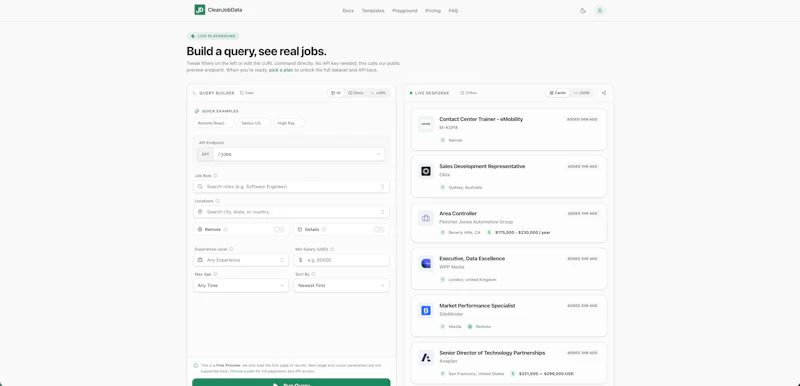Enable the Remote toggle switch
Screen dimensions: 800x386
279,229
